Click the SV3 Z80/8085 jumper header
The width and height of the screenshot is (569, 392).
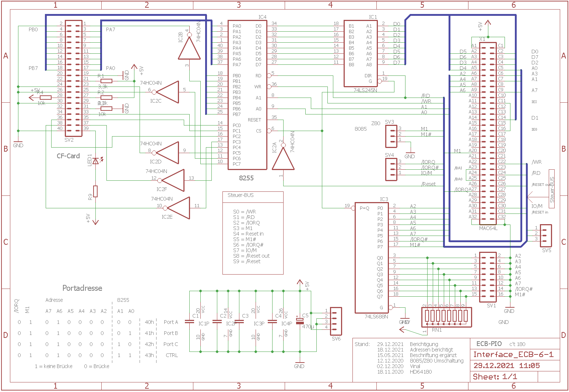click(391, 136)
